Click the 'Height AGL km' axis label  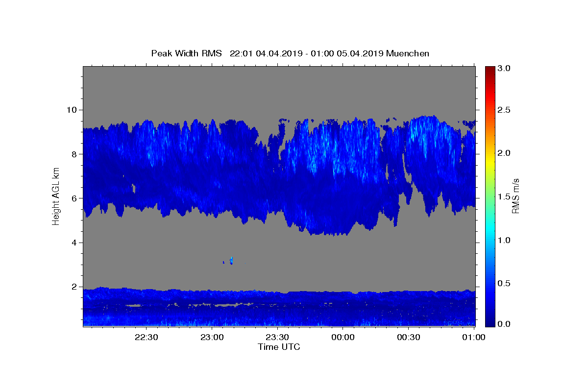(x=56, y=196)
